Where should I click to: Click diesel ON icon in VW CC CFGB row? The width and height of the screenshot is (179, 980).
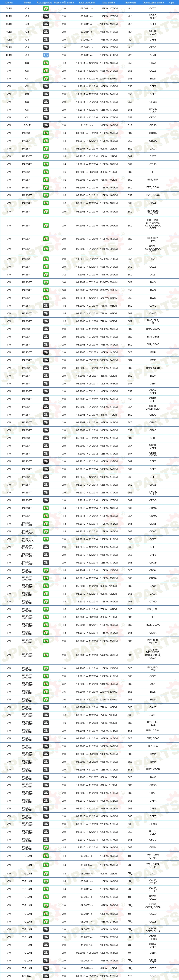click(46, 102)
